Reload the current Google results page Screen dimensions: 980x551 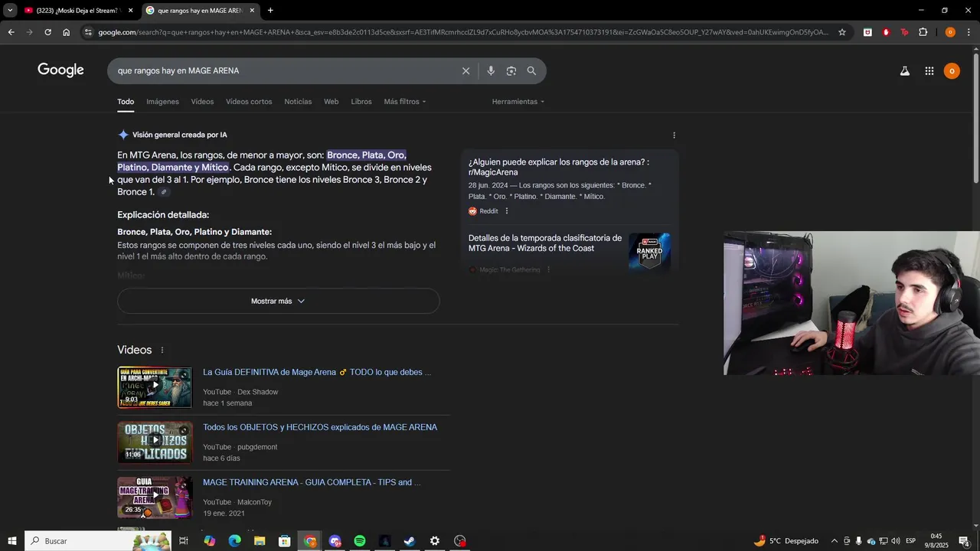[x=47, y=32]
